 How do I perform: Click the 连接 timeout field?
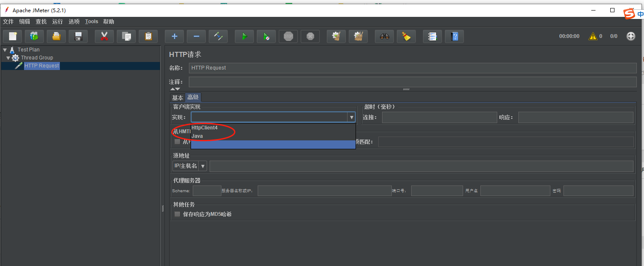439,117
